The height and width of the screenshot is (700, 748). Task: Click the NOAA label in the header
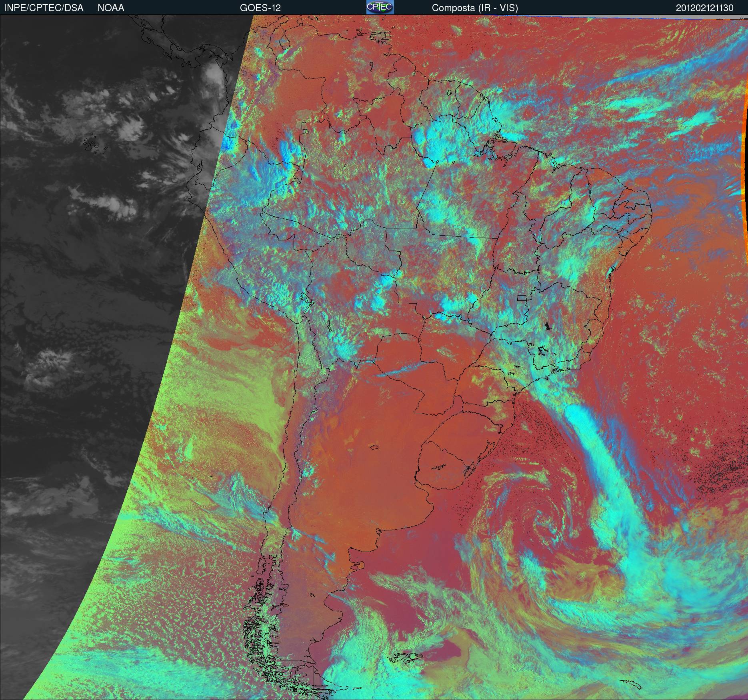(111, 8)
